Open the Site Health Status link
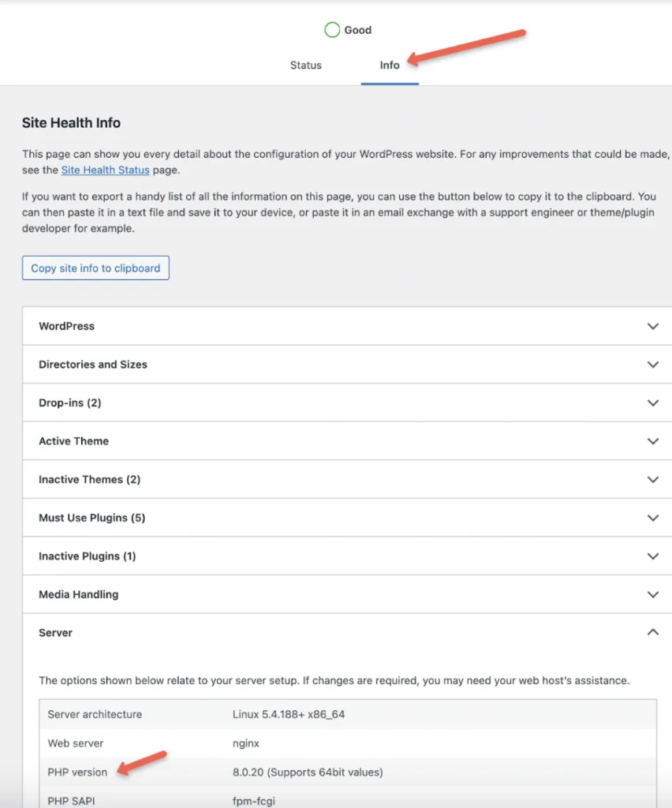 click(x=105, y=170)
